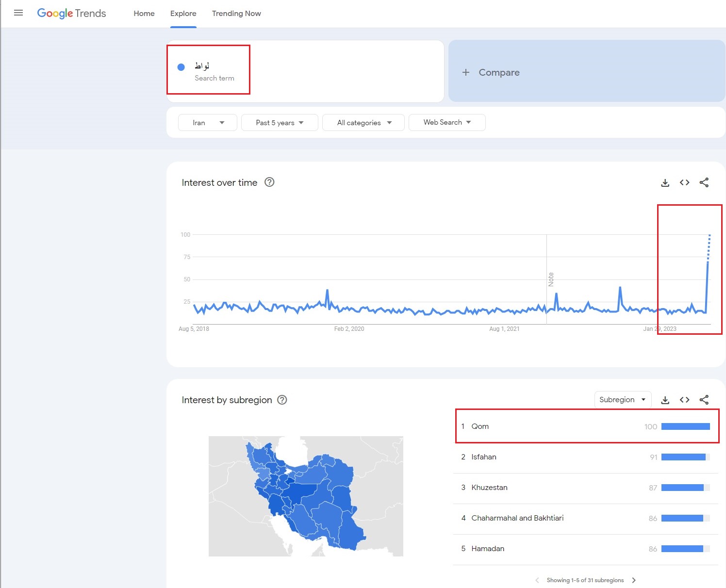Edit the search term field

click(305, 71)
